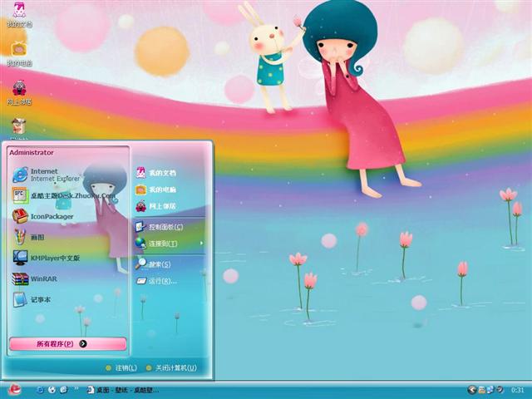Select the 我的电脑 desktop icon

click(x=19, y=53)
